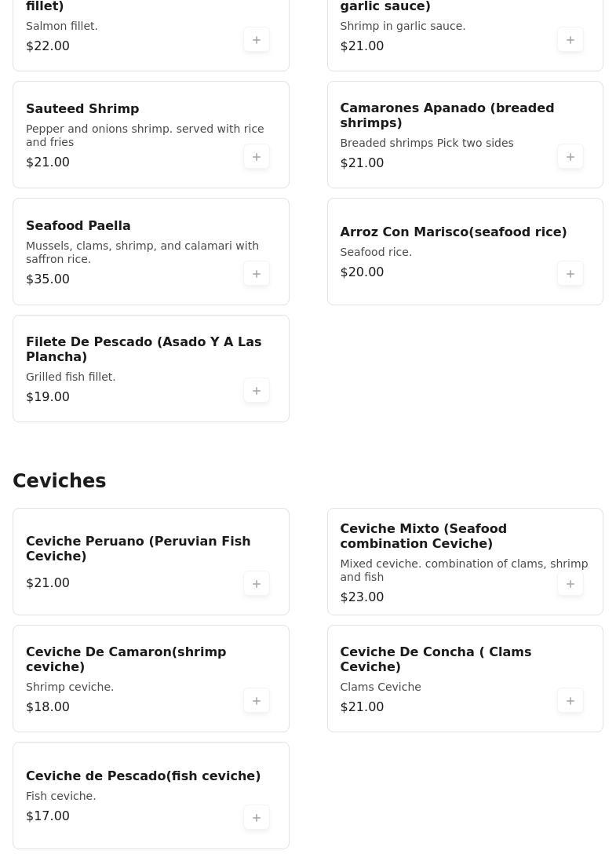616x854 pixels.
Task: Click the $35.00 Seafood Paella price
Action: click(x=48, y=279)
